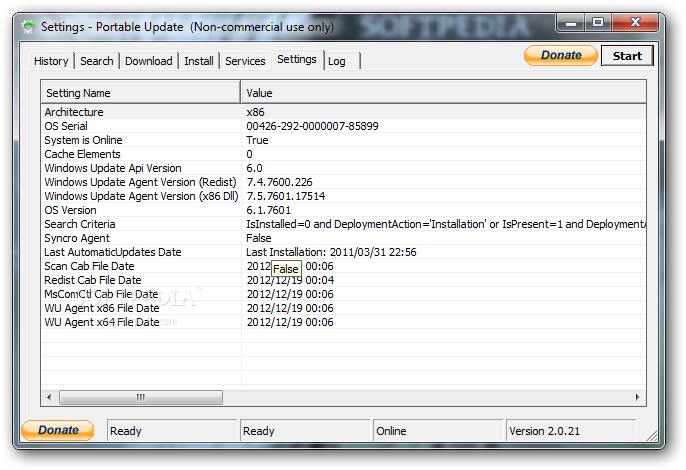Open the Services tab
Screen dimensions: 686x470
point(245,61)
